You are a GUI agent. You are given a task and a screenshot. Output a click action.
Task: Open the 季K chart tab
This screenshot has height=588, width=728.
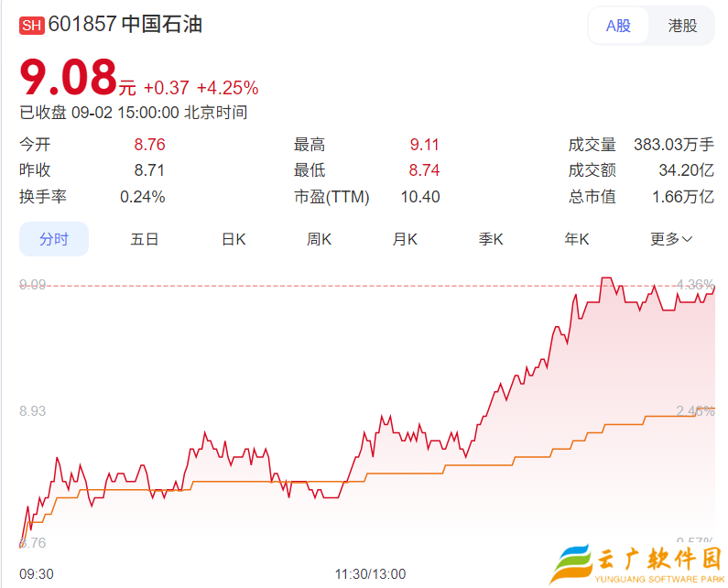pyautogui.click(x=491, y=239)
